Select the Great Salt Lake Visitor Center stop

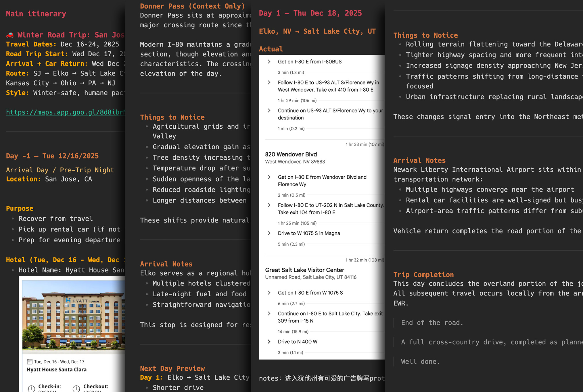click(x=304, y=270)
